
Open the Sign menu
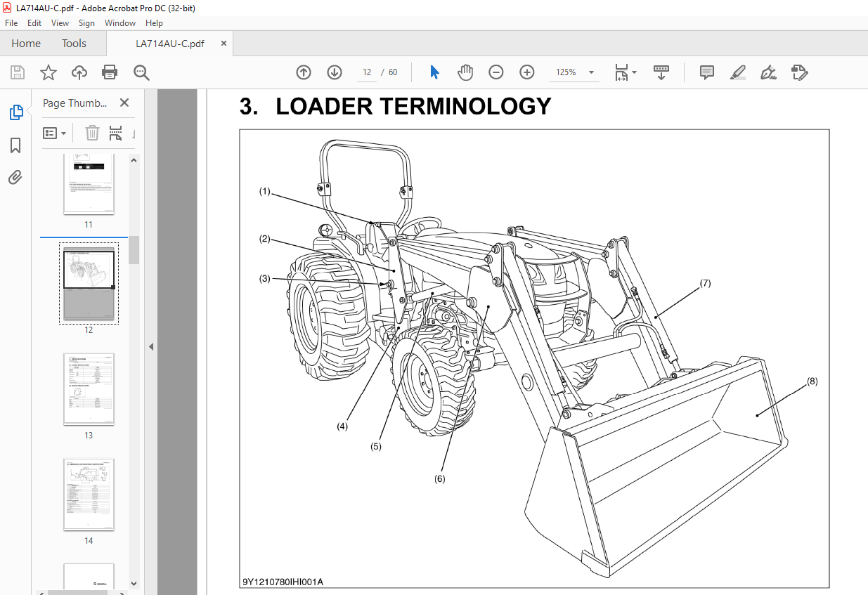tap(86, 23)
